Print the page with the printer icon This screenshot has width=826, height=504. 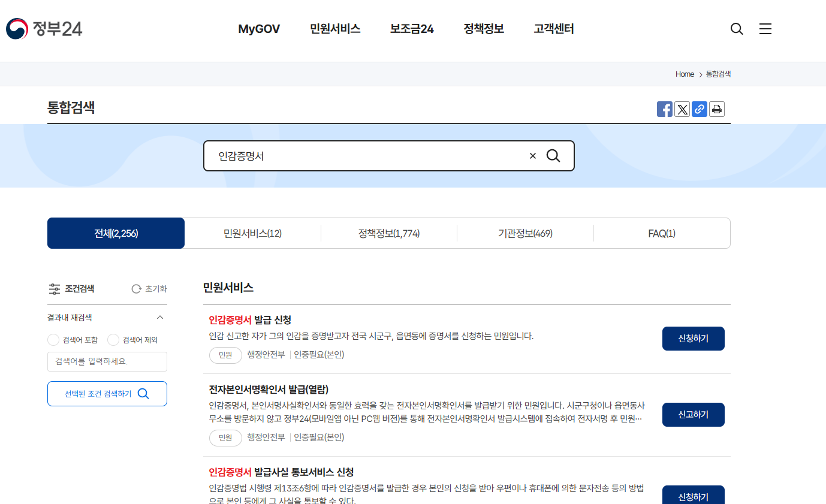[x=717, y=109]
